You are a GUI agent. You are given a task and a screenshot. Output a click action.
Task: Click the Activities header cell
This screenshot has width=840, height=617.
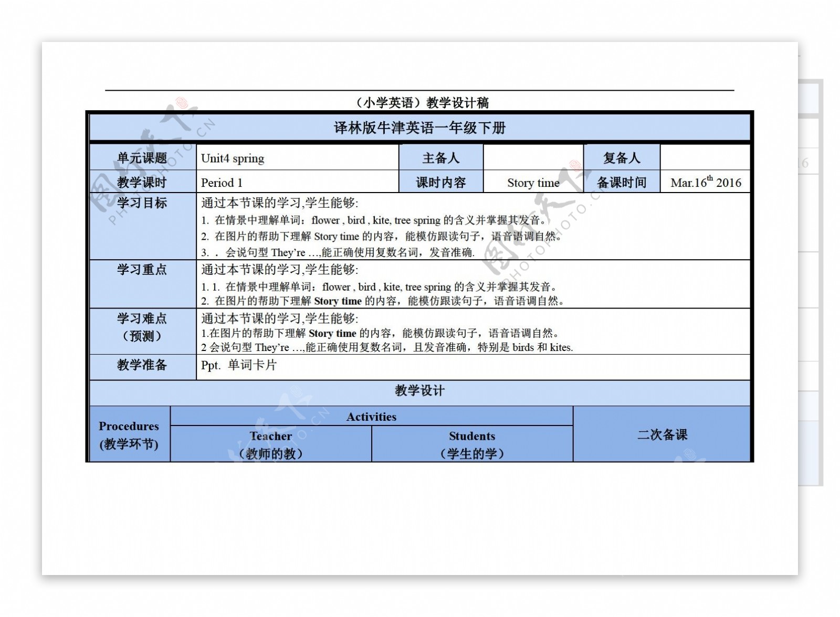coord(372,417)
